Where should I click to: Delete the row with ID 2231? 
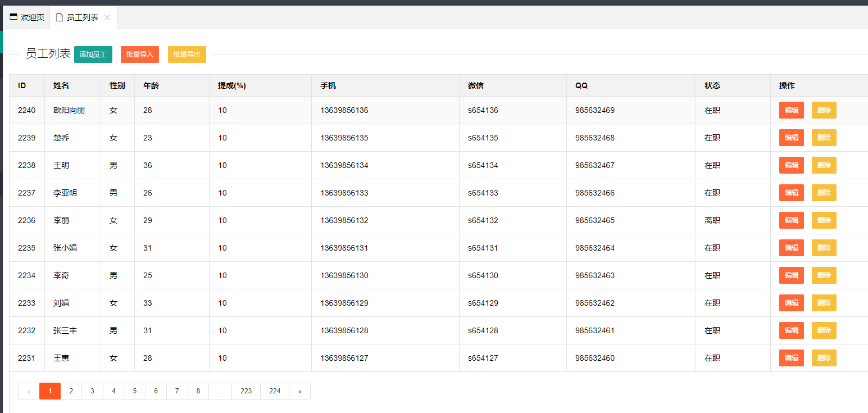tap(824, 358)
